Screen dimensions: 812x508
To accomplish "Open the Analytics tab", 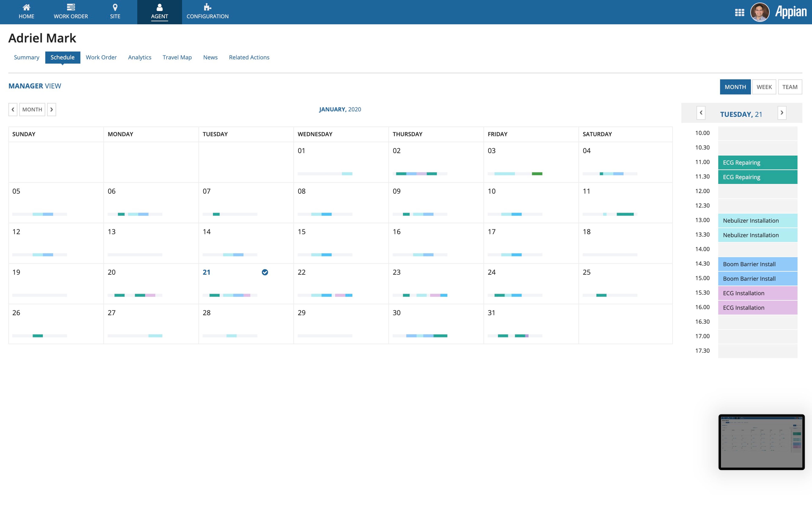I will click(x=140, y=57).
